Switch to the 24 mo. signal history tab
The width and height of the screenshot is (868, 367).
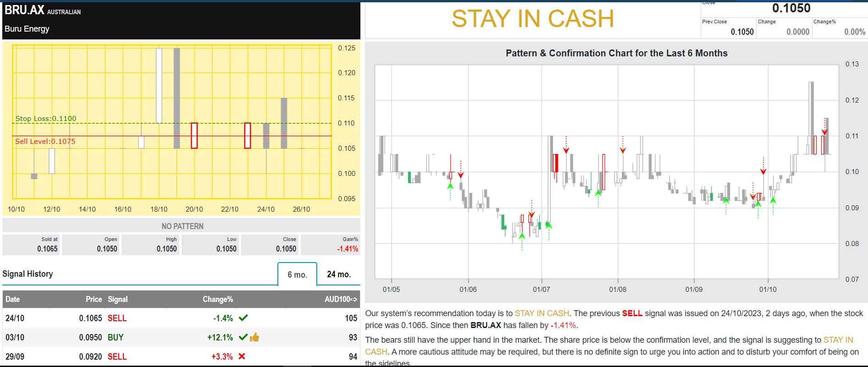[339, 274]
